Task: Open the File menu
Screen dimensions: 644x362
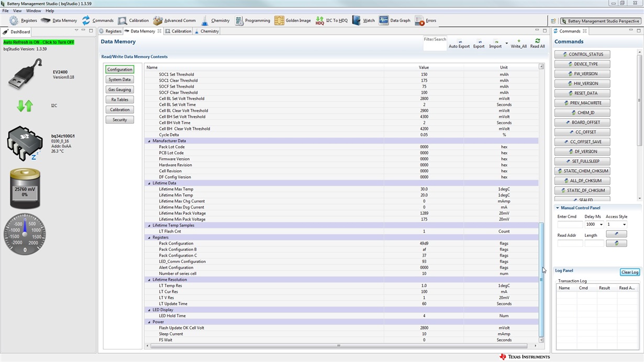Action: coord(5,10)
